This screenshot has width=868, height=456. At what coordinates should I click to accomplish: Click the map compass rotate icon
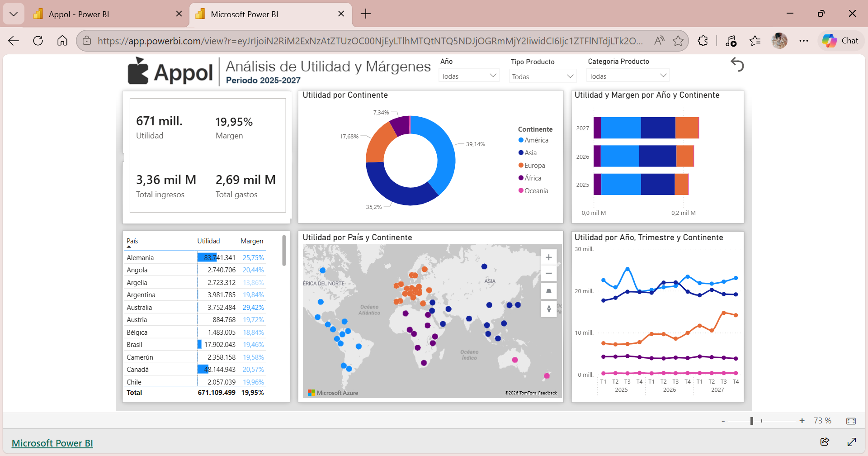[x=549, y=309]
